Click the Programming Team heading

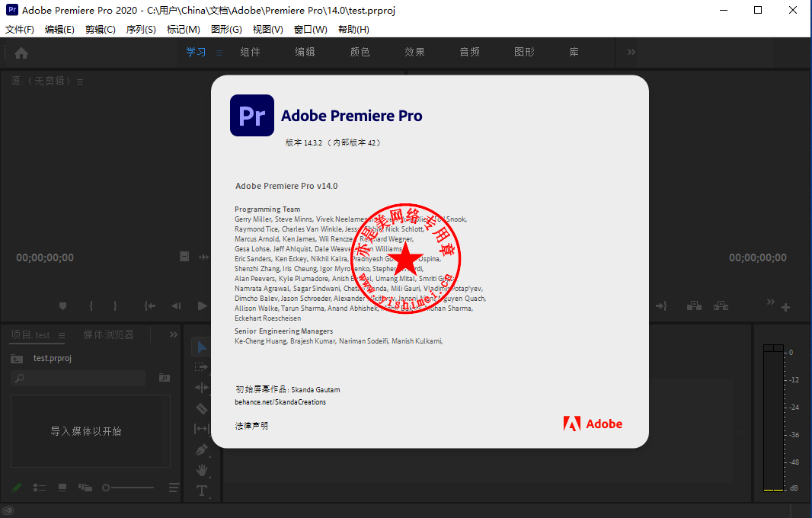click(x=267, y=209)
